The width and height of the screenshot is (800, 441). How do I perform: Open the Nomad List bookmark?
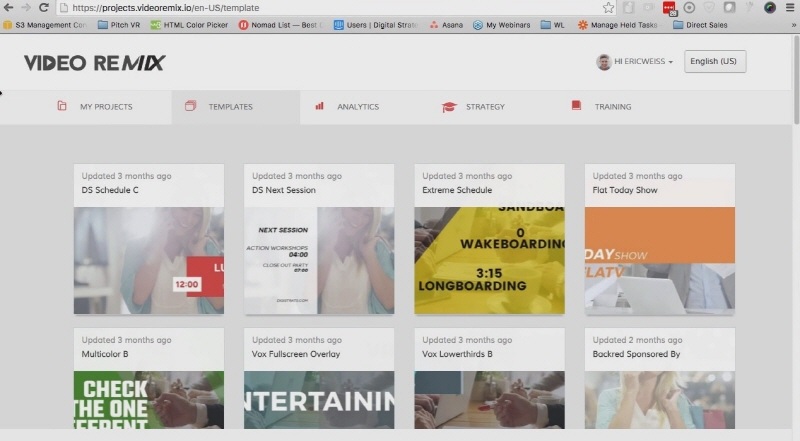pyautogui.click(x=280, y=25)
